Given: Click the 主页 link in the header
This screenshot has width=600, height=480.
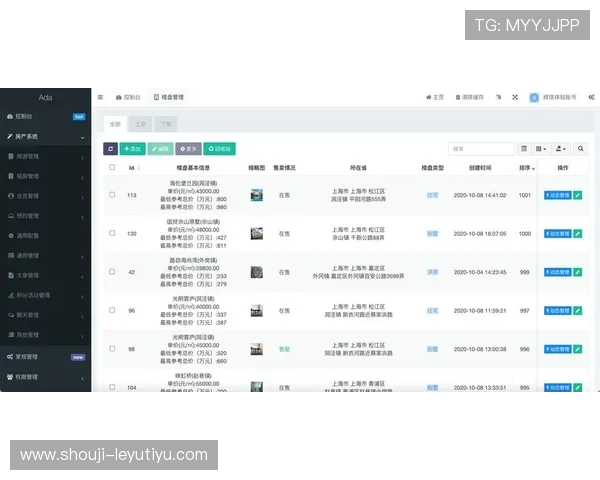Looking at the screenshot, I should click(x=435, y=97).
